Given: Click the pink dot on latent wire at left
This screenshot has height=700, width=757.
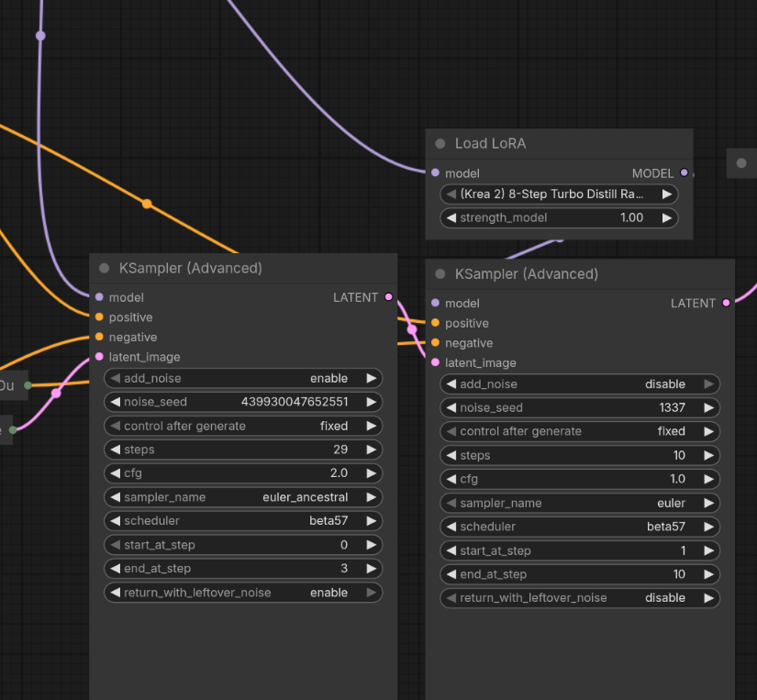Looking at the screenshot, I should (56, 393).
